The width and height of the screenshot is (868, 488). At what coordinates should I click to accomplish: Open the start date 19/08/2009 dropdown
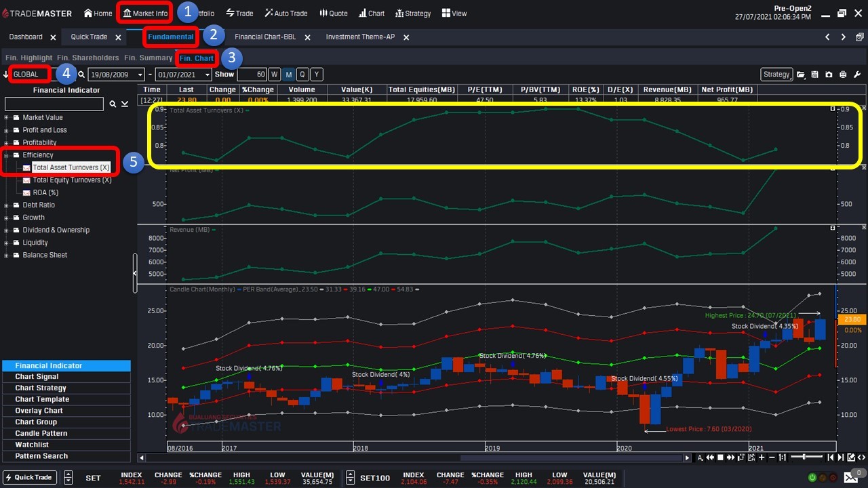(140, 75)
